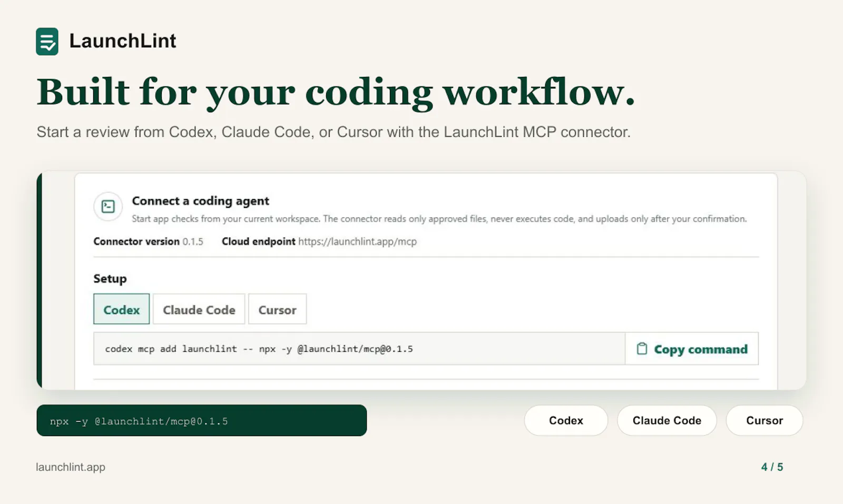
Task: Click the clipboard icon in Copy command
Action: point(642,349)
